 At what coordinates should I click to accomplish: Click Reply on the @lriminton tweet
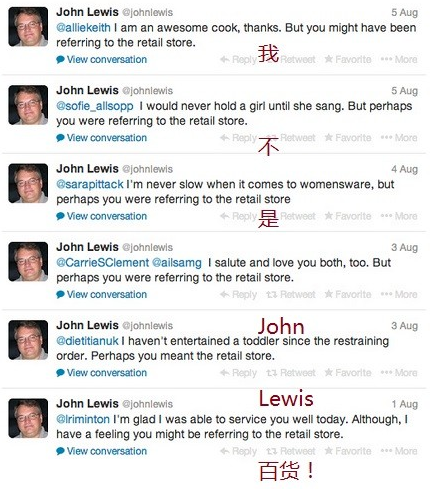tap(238, 451)
